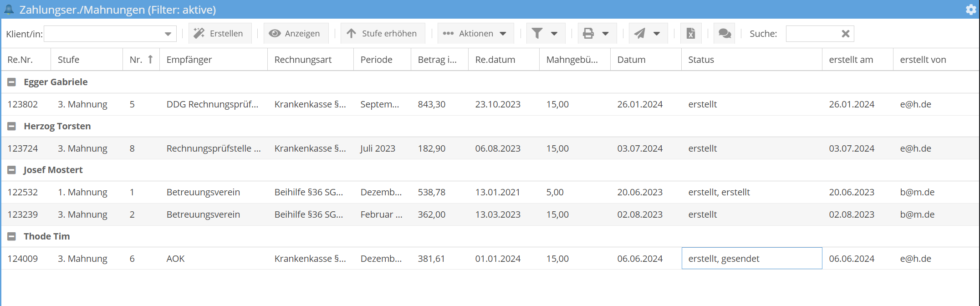Click the funnel filter icon

tap(537, 34)
